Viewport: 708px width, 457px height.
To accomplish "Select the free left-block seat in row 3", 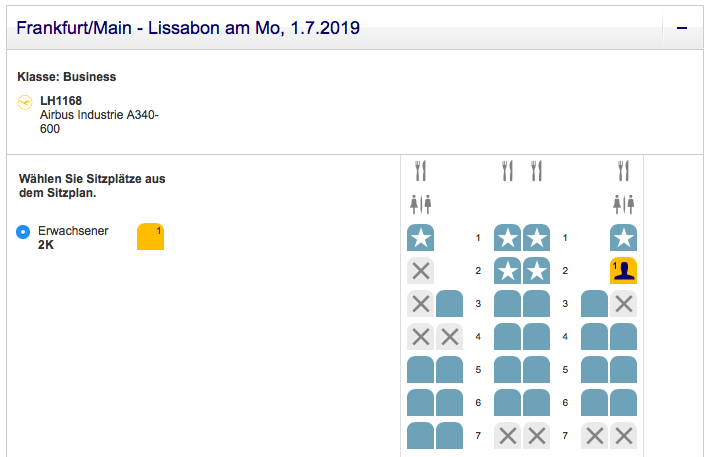I will (449, 303).
